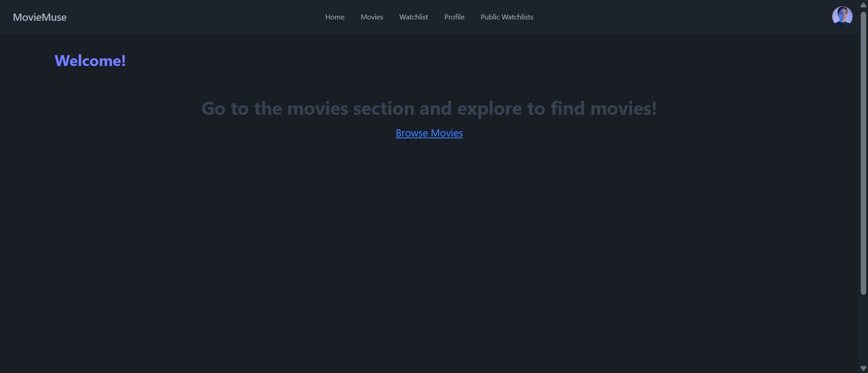Navigate to Public Watchlists
Screen dimensions: 868x373
[x=506, y=17]
